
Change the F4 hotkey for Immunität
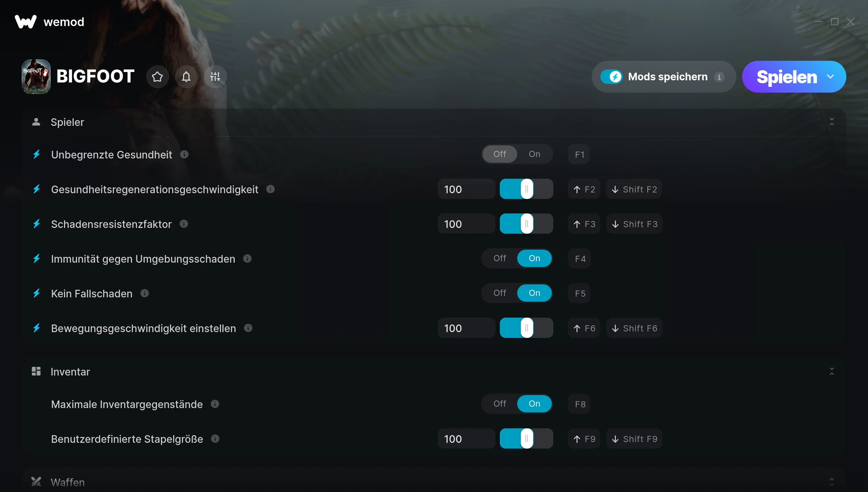tap(580, 259)
